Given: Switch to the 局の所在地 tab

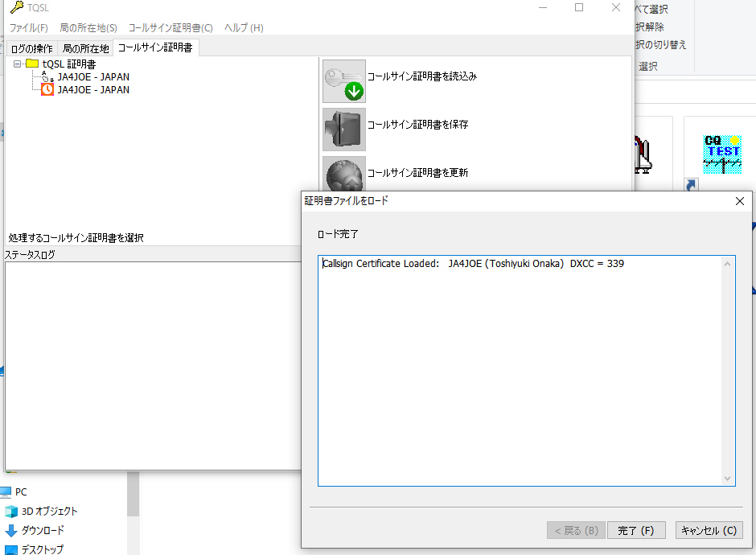Looking at the screenshot, I should pyautogui.click(x=85, y=48).
